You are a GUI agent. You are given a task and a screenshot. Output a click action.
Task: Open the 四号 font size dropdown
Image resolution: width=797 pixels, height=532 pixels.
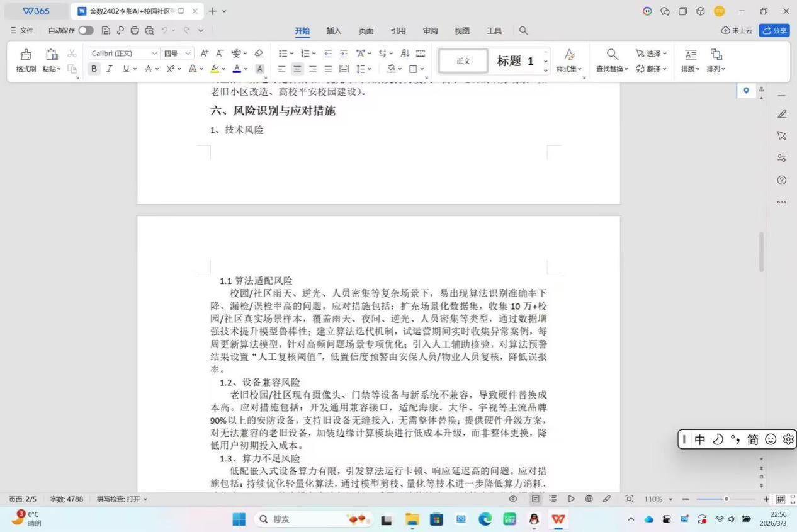(177, 54)
